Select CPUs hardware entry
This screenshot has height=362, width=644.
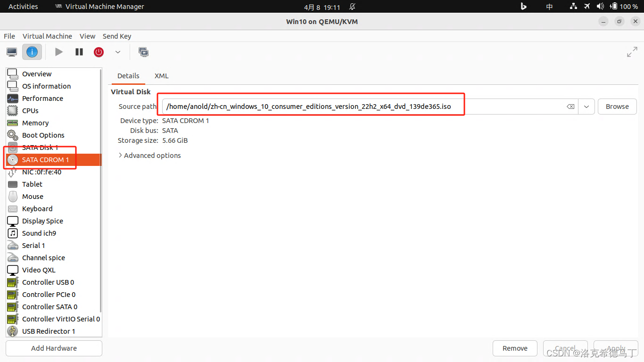coord(53,111)
